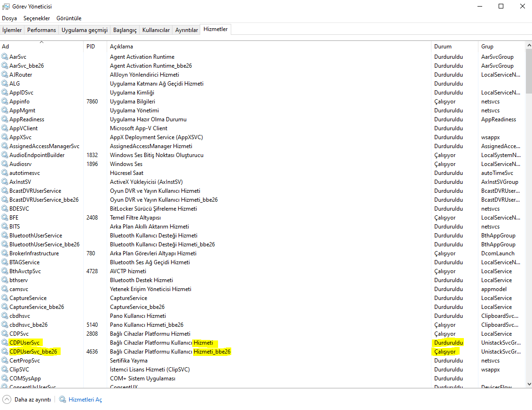This screenshot has width=532, height=410.
Task: Click the service icon for CDPUserSvc_bbe26
Action: tap(5, 352)
